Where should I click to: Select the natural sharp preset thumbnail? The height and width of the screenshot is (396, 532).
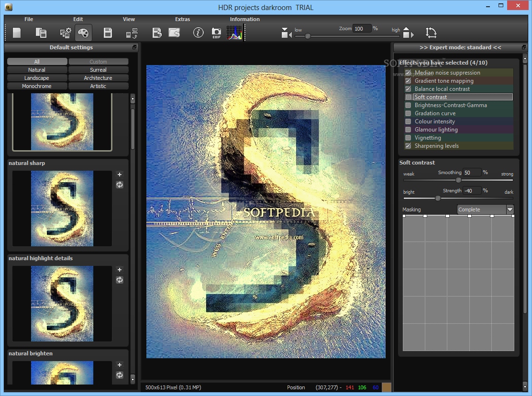coord(62,209)
